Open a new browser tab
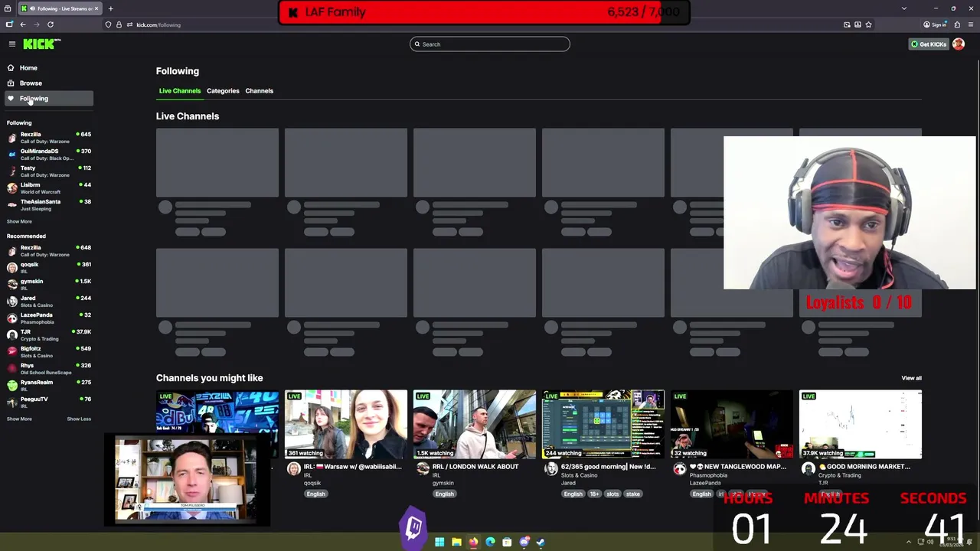The width and height of the screenshot is (980, 551). (x=110, y=8)
